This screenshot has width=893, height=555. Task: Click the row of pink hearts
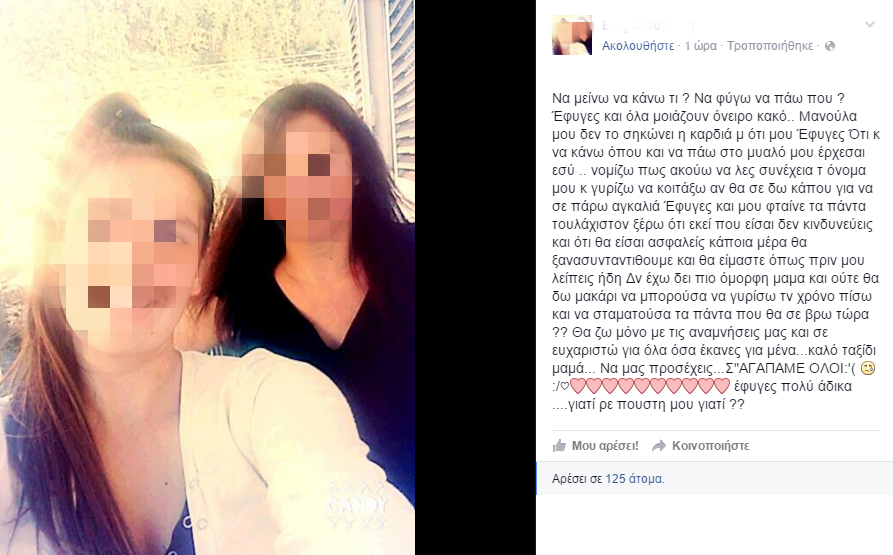[650, 386]
